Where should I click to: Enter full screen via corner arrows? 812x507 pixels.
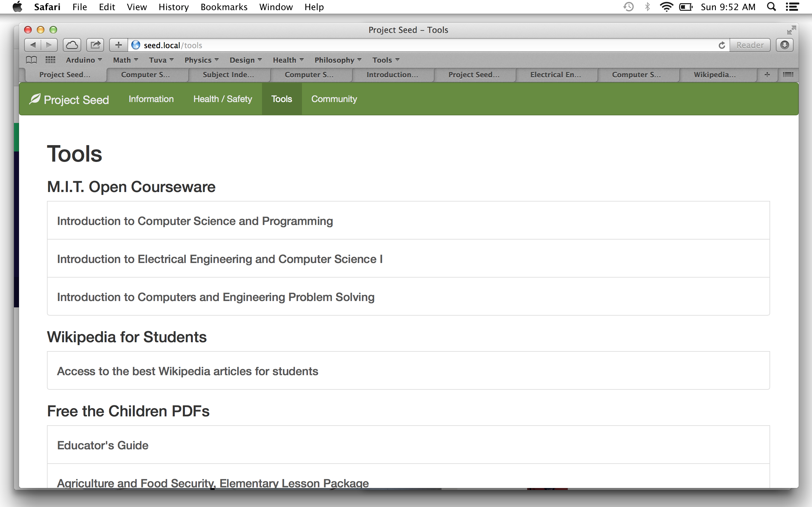coord(791,30)
